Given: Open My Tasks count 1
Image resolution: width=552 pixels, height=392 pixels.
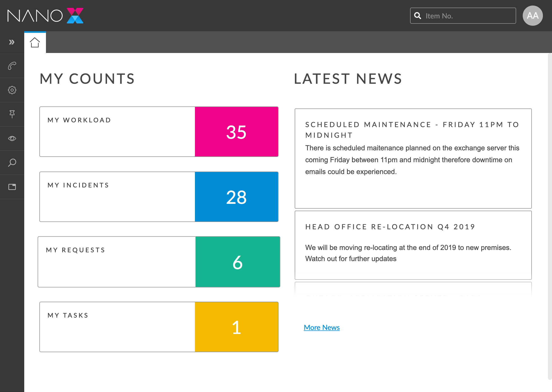Looking at the screenshot, I should 237,327.
